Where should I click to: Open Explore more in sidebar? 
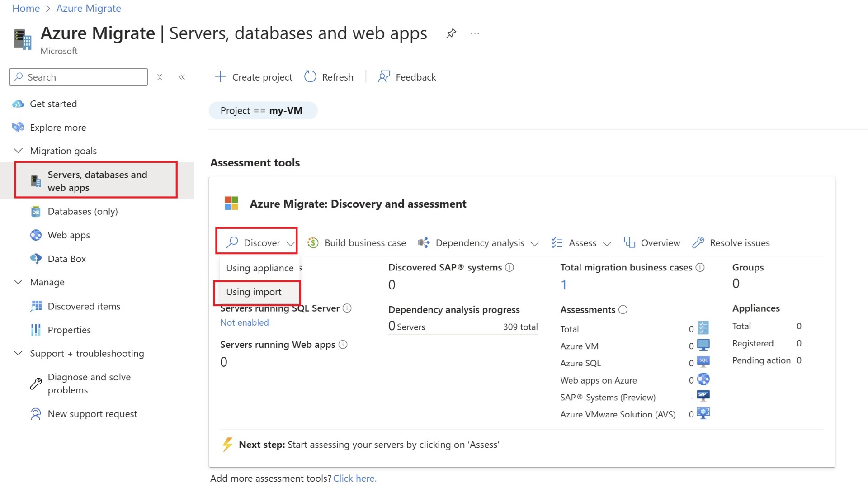point(58,128)
